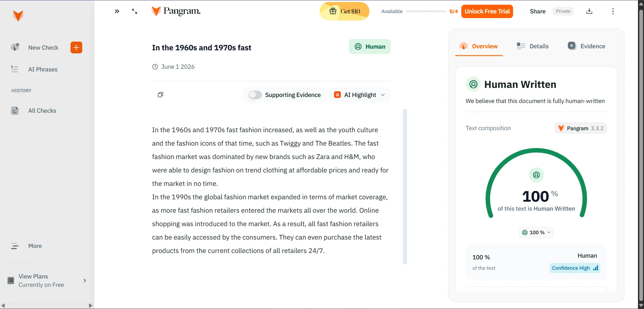644x309 pixels.
Task: Click the 0/4 checks counter
Action: pos(454,11)
